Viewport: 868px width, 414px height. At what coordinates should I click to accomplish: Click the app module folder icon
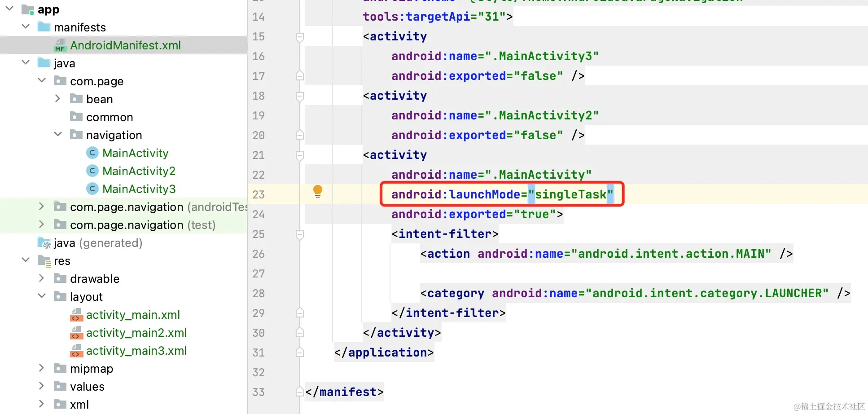pyautogui.click(x=28, y=9)
